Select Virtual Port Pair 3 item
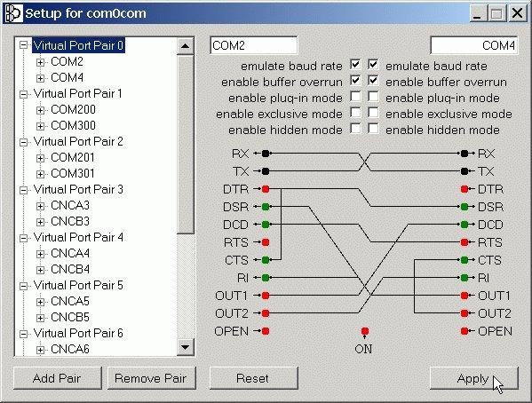 pyautogui.click(x=78, y=189)
